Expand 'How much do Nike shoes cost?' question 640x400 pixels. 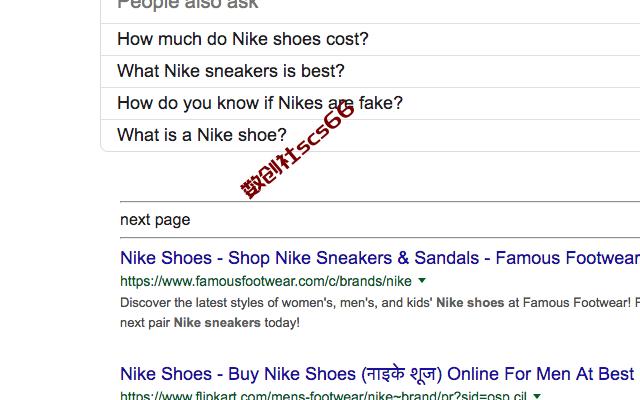pos(370,39)
